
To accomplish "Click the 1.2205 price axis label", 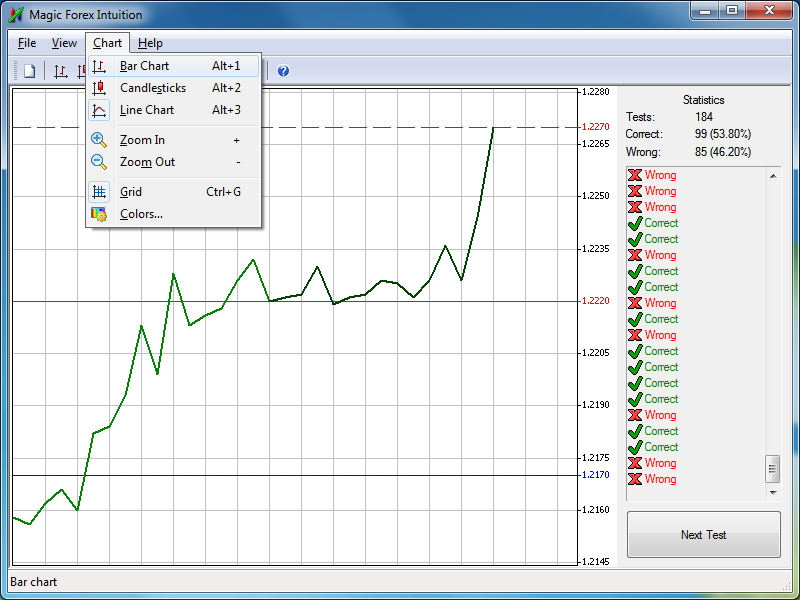I will pos(595,353).
